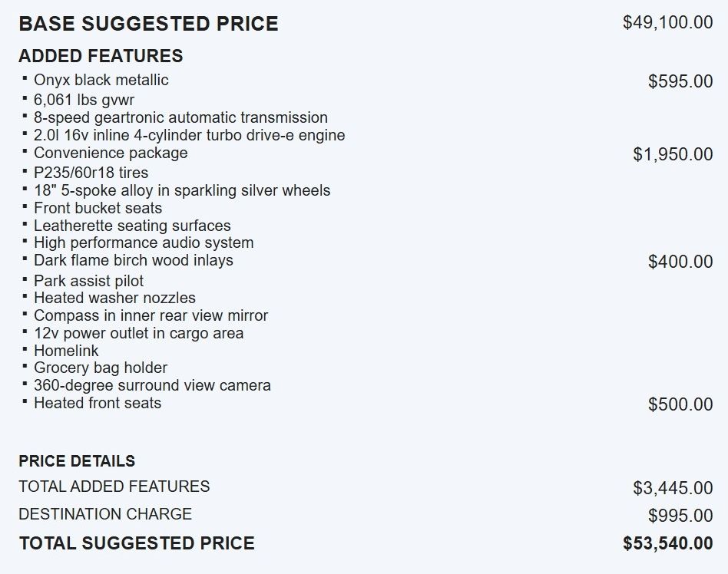Click the $53,540.00 total suggested price

[x=667, y=543]
